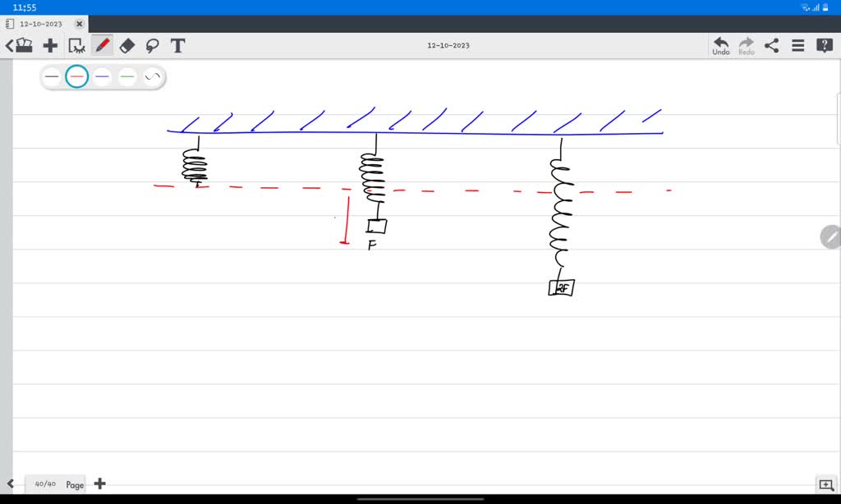Click the Page label
The height and width of the screenshot is (504, 841).
tap(75, 484)
